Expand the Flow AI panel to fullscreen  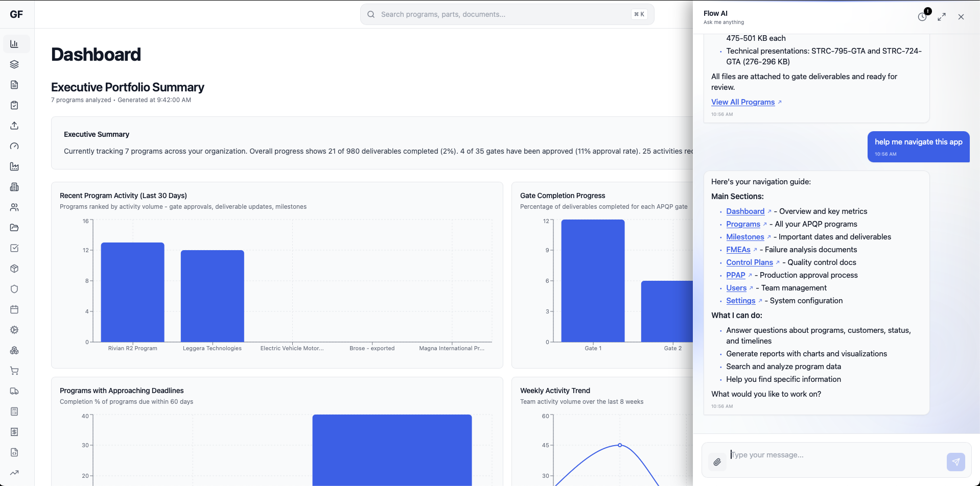point(941,17)
